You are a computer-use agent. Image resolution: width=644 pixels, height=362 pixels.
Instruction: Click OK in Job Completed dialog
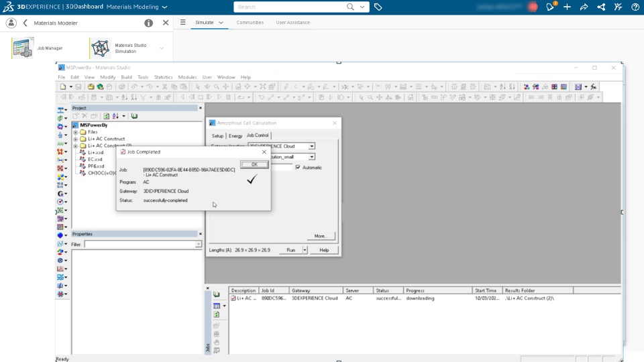click(x=254, y=165)
